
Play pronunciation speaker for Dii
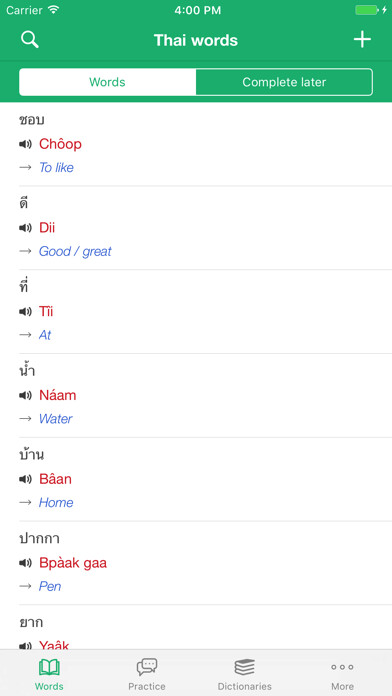[25, 228]
